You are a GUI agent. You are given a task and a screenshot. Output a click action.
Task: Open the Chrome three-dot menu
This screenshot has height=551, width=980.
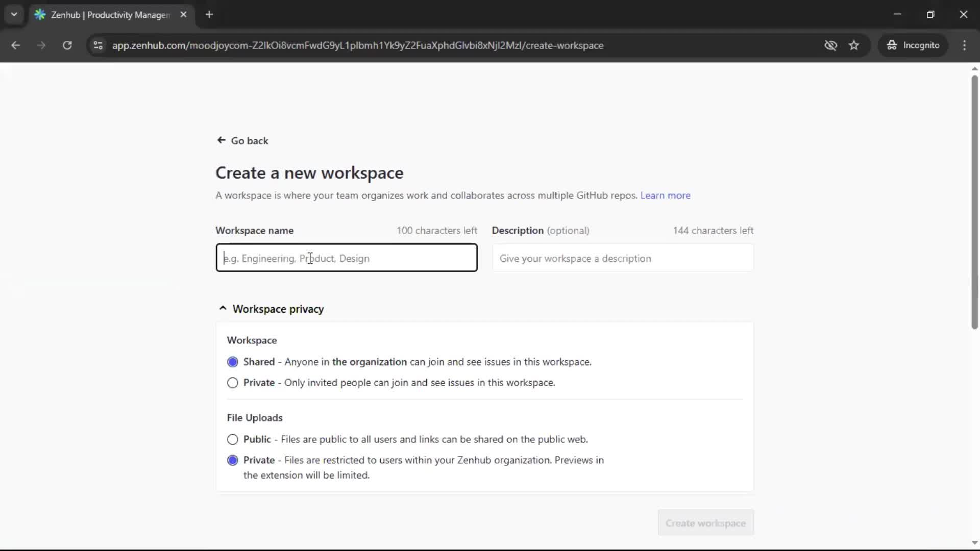(965, 45)
